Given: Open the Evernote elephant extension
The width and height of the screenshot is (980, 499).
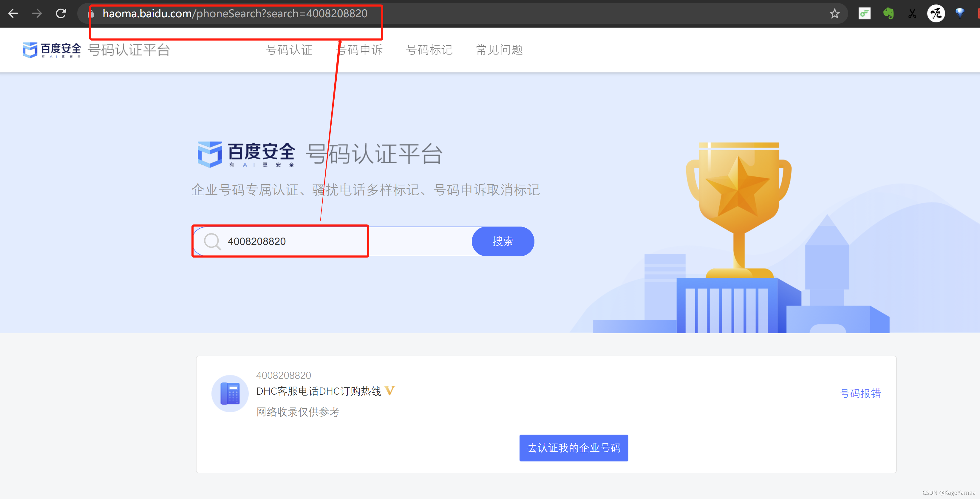Looking at the screenshot, I should coord(888,14).
